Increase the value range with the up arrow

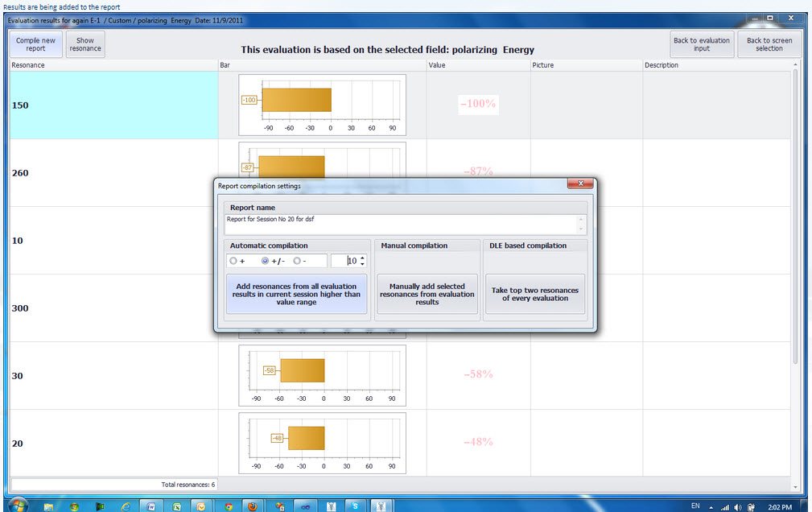362,258
